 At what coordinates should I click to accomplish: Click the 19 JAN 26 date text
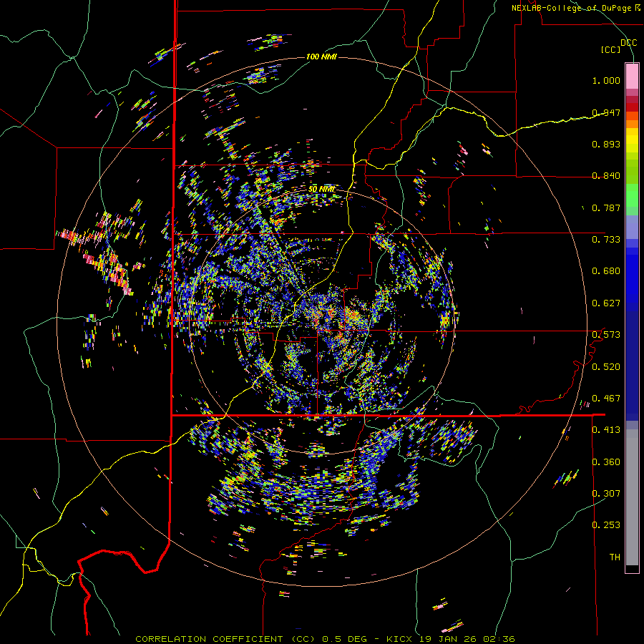(448, 639)
